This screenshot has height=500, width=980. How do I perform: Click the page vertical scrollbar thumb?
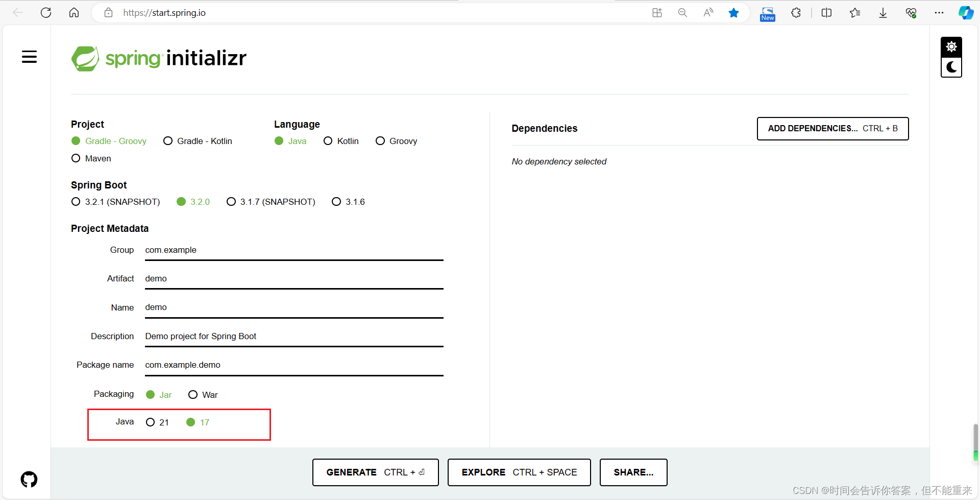pyautogui.click(x=975, y=442)
